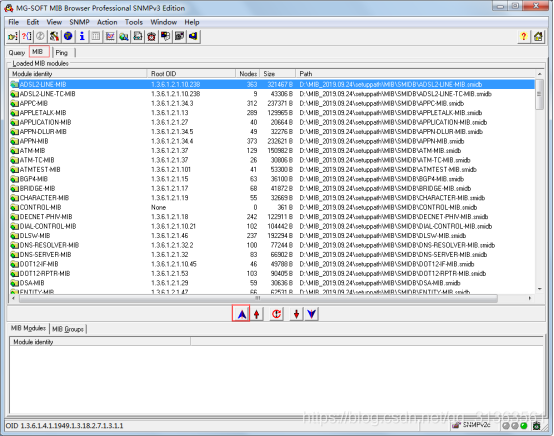Open the File menu
Image resolution: width=554 pixels, height=436 pixels.
tap(13, 22)
